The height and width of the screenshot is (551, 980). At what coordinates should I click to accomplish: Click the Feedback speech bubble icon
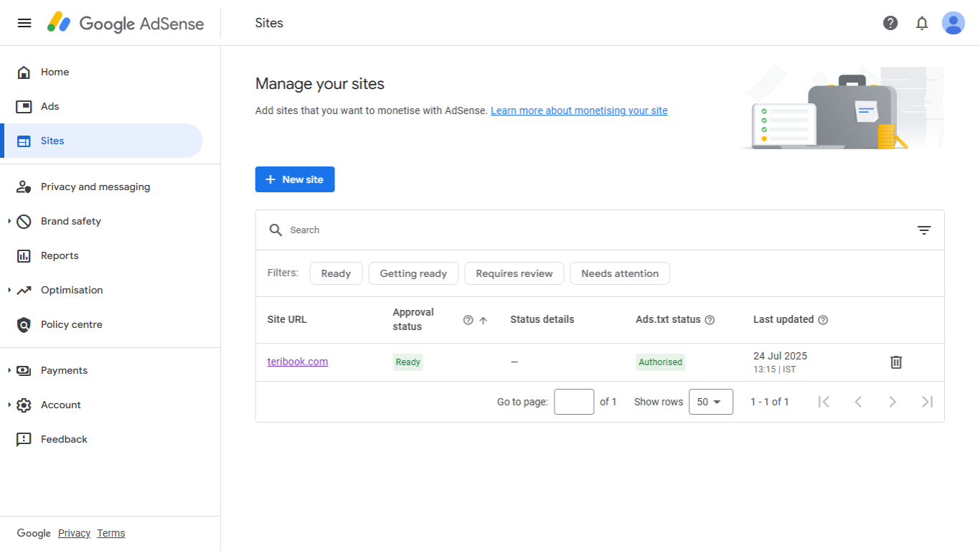tap(24, 439)
